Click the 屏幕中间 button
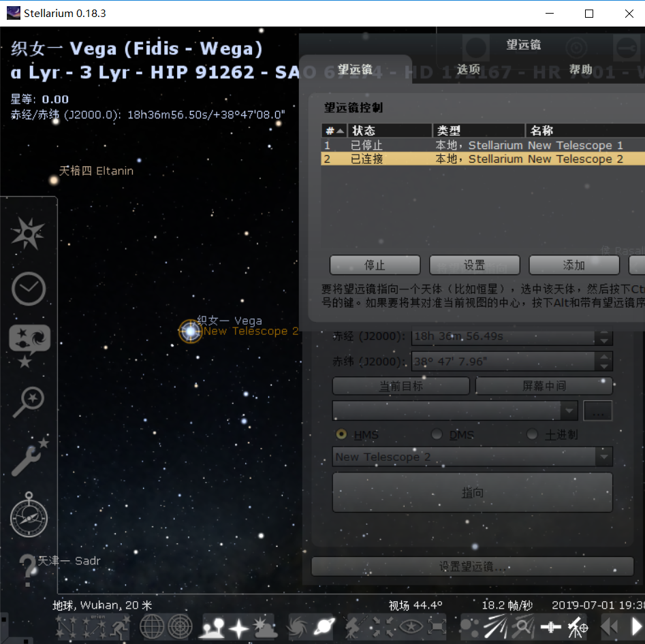 544,386
